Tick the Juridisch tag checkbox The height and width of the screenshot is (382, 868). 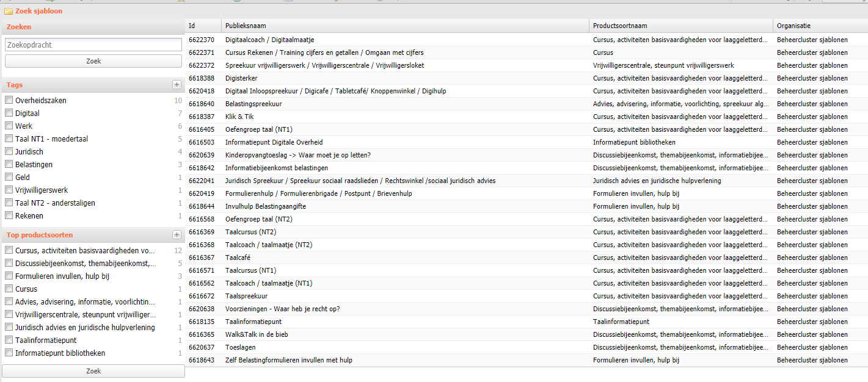9,151
